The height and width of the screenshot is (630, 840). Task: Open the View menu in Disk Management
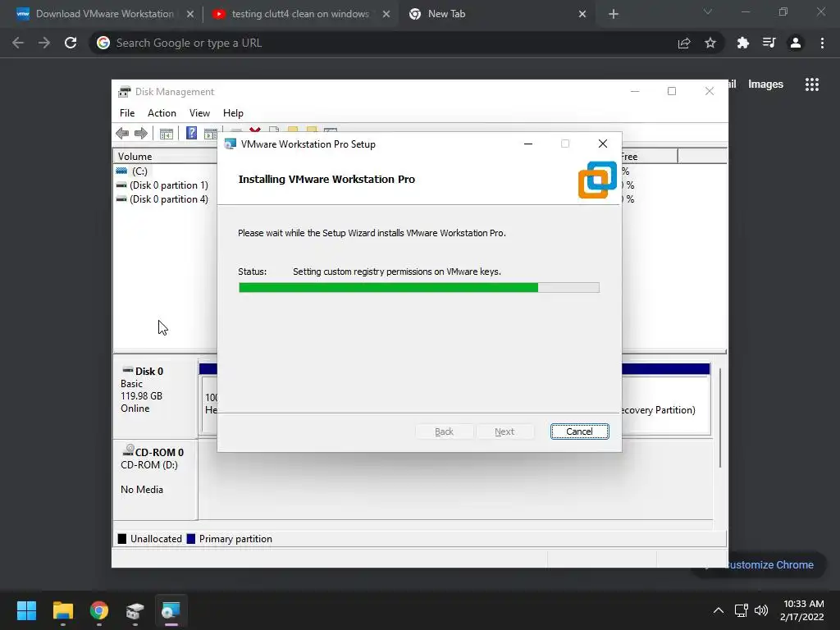coord(199,113)
